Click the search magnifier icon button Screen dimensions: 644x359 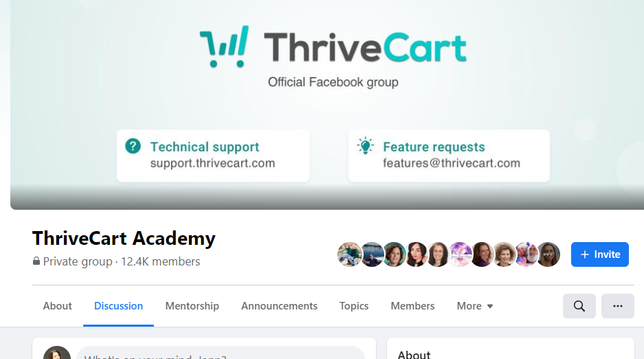pos(579,306)
